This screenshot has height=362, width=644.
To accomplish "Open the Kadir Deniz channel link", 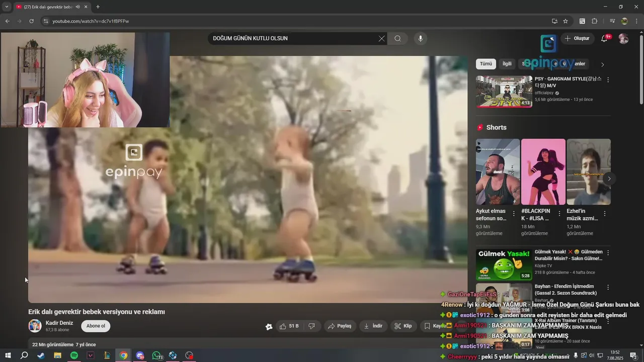I will pyautogui.click(x=59, y=323).
